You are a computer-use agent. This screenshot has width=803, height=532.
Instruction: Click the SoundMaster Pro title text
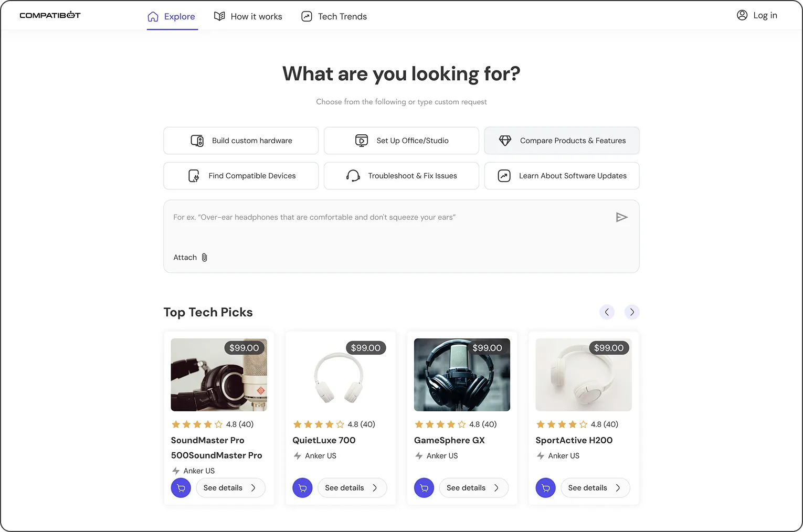pyautogui.click(x=217, y=448)
